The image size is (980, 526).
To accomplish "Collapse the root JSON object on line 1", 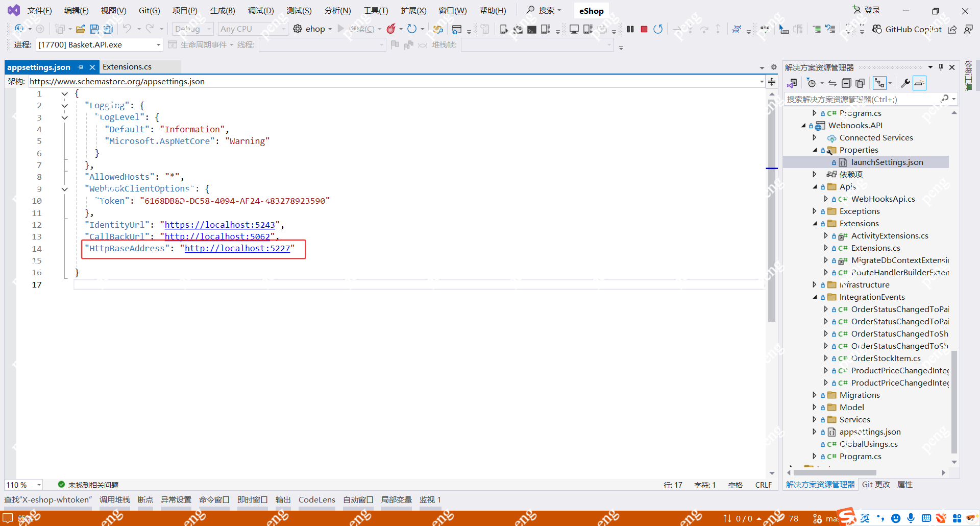I will pos(65,94).
